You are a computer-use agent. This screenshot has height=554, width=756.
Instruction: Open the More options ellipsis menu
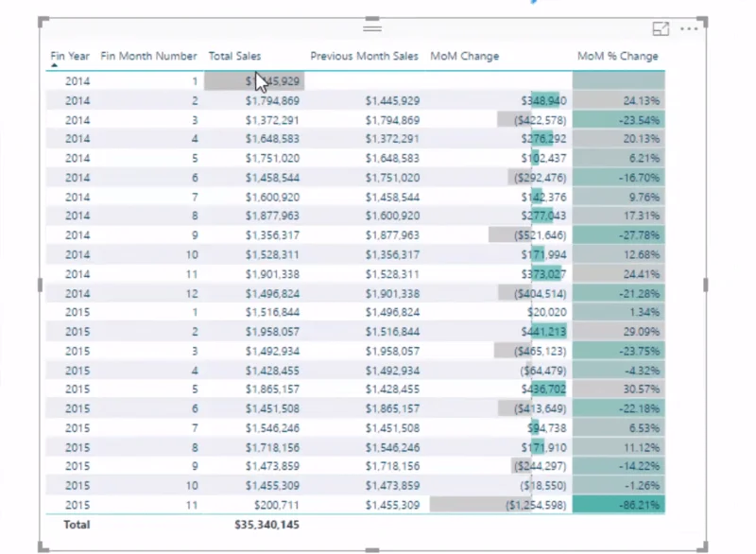pos(689,29)
